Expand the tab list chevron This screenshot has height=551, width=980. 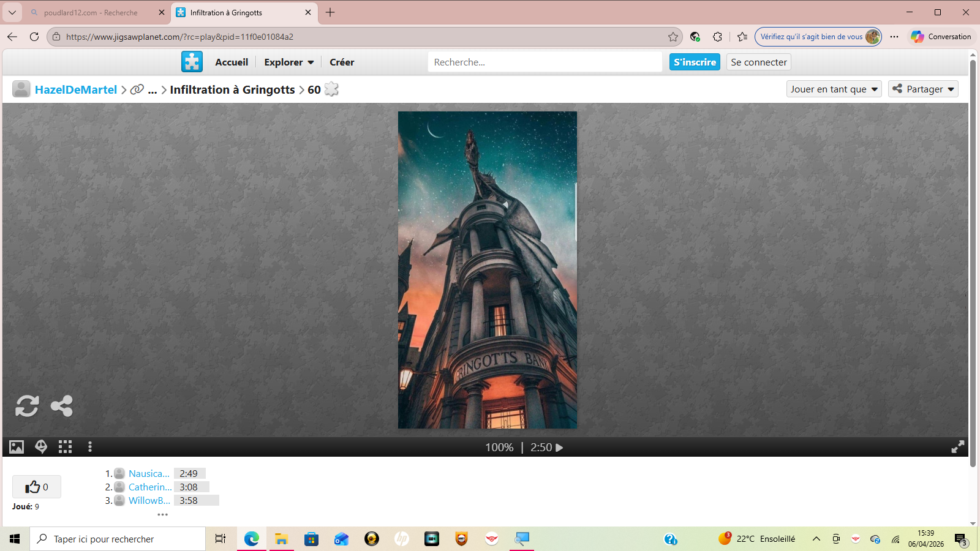(12, 12)
